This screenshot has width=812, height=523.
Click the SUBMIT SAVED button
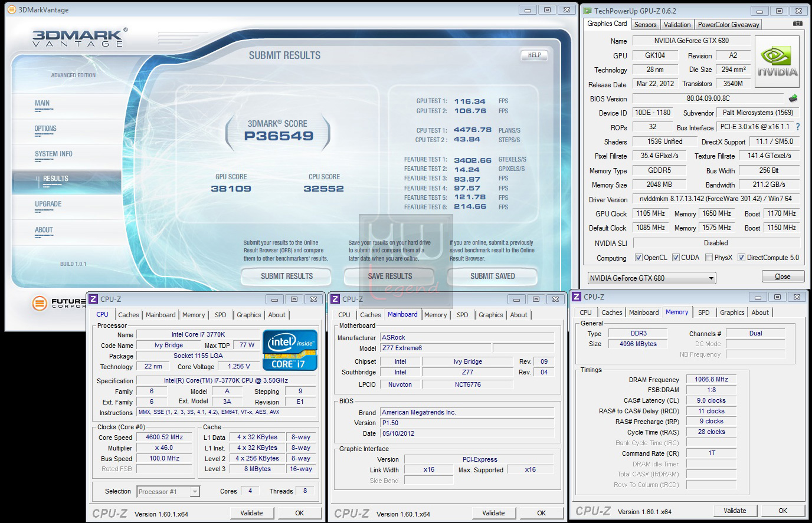pos(492,276)
